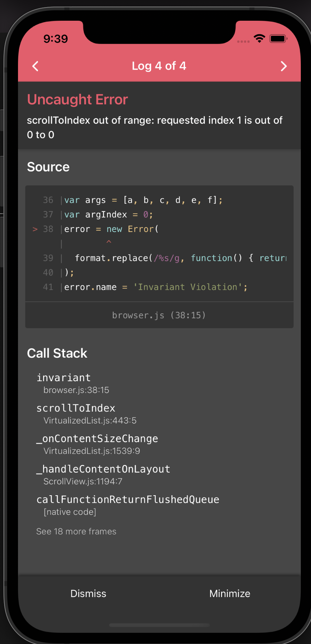
Task: Tap highlighted line 38 'error = new Error('
Action: (x=111, y=229)
